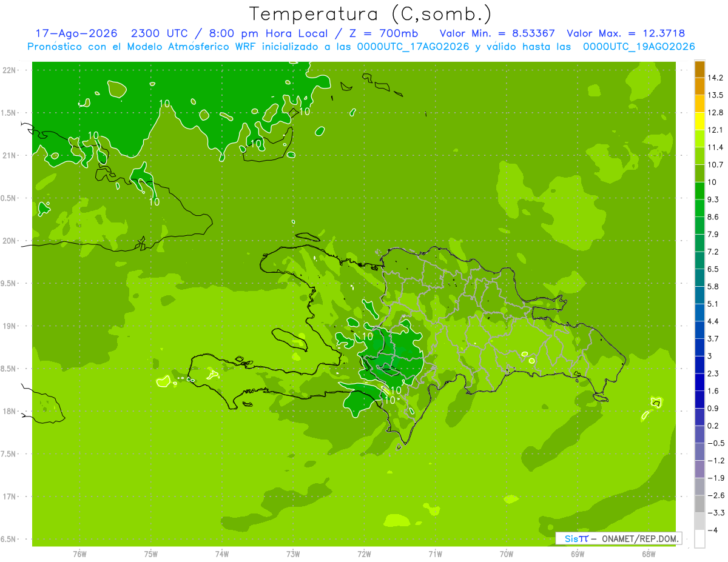Click the "0000UTC_19AGO2026" valid-until time text
The image size is (728, 562).
[639, 47]
